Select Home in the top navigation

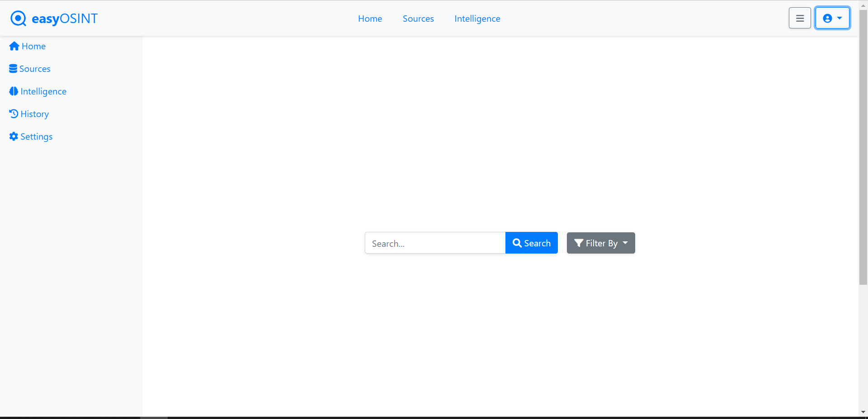pyautogui.click(x=370, y=19)
